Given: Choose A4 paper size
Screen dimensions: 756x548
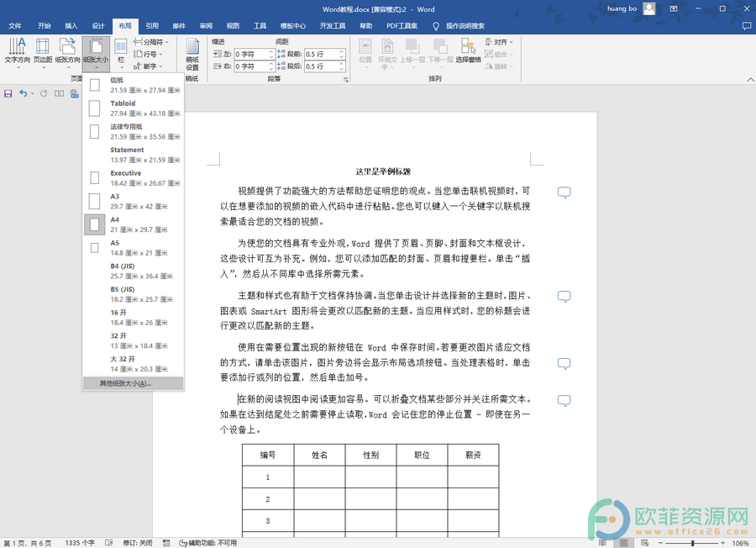Looking at the screenshot, I should coord(133,224).
